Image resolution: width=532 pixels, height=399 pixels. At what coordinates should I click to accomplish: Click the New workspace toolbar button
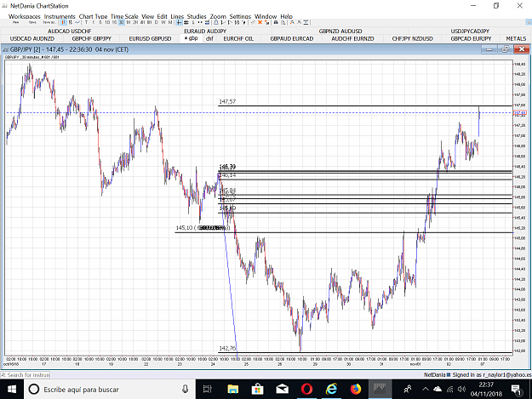point(15,22)
